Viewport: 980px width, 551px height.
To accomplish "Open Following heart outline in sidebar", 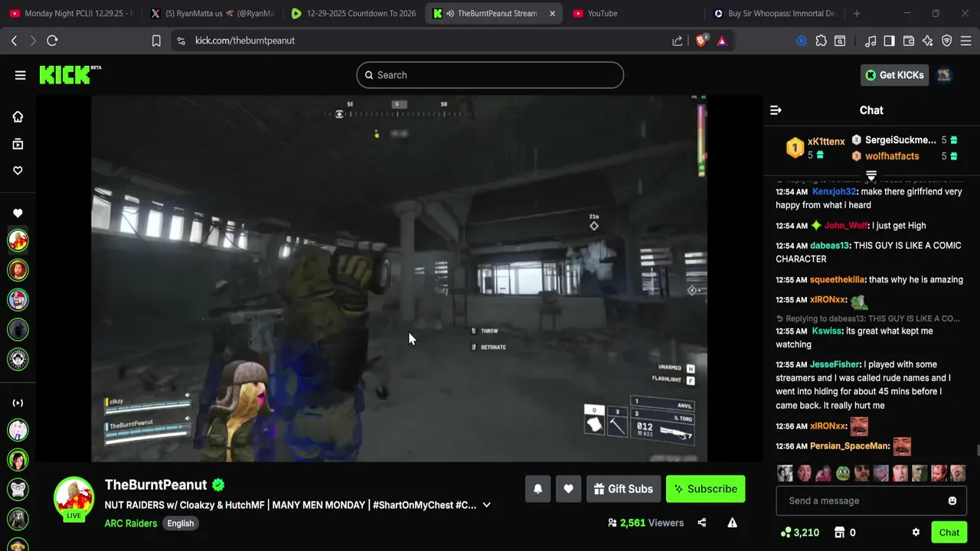I will (18, 171).
